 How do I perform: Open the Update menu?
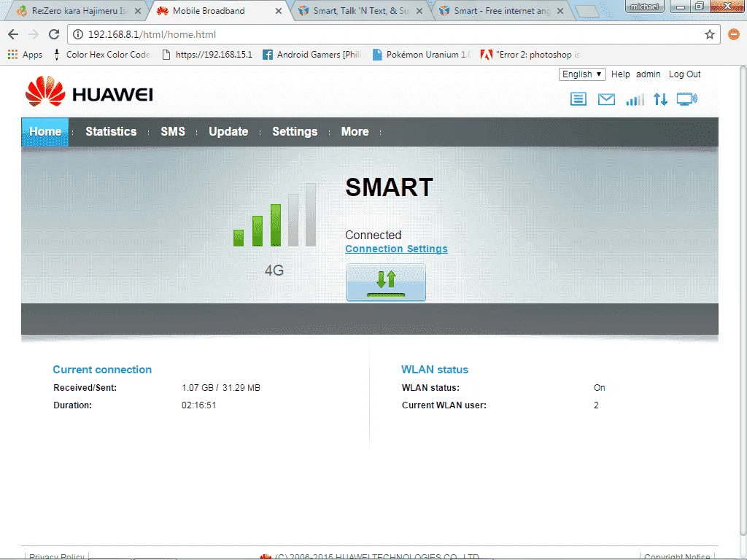pyautogui.click(x=228, y=132)
